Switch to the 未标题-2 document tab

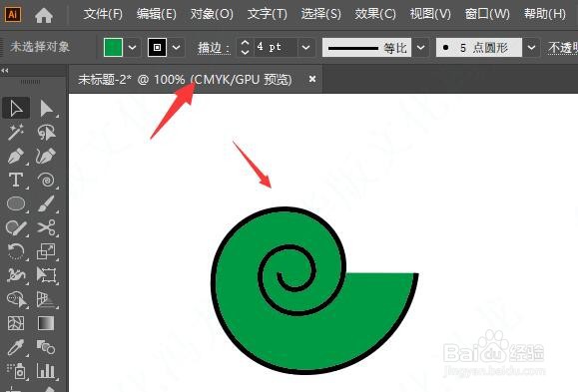coord(185,79)
